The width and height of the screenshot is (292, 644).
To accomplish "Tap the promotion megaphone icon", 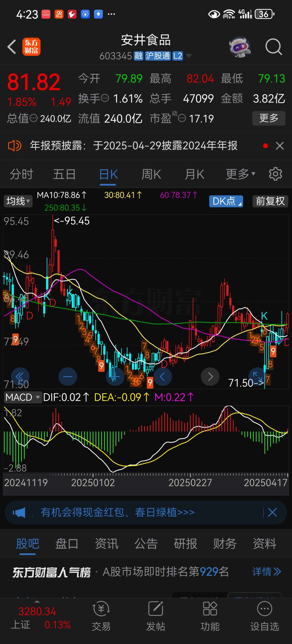I will pyautogui.click(x=19, y=513).
